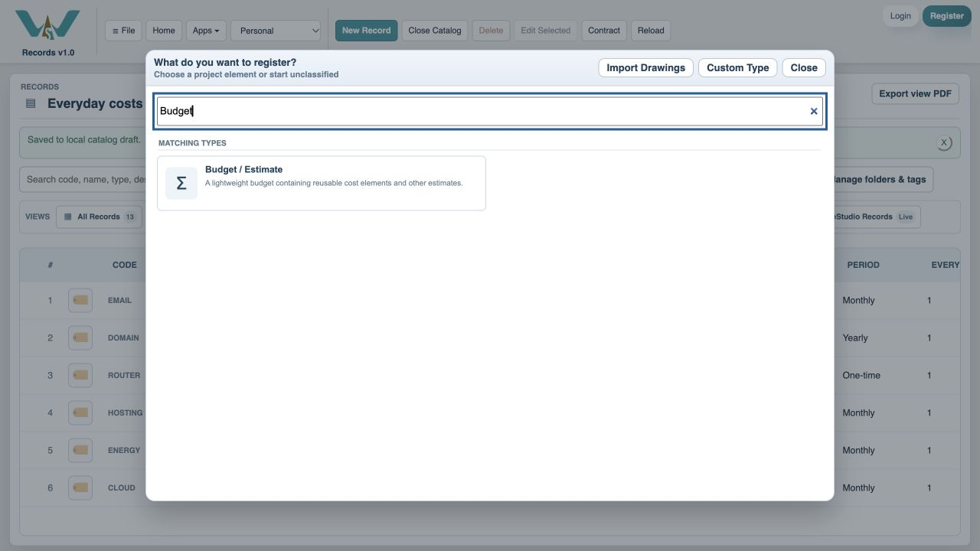Click the tag icon in EMAIL row
980x551 pixels.
[80, 300]
